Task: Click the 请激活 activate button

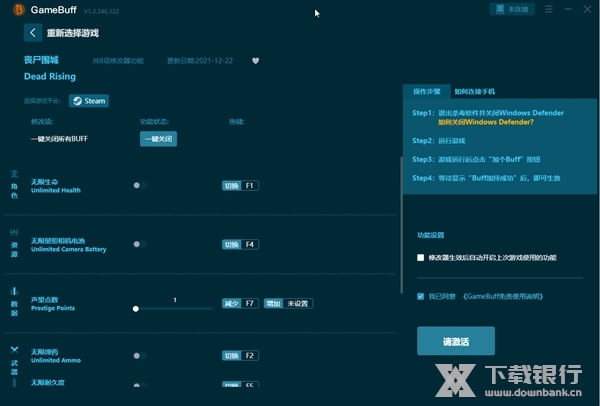Action: point(455,341)
